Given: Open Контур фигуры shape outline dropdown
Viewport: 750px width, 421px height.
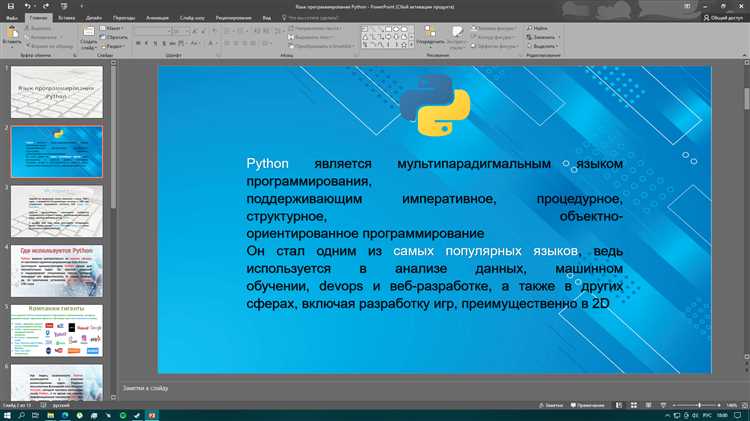Looking at the screenshot, I should pyautogui.click(x=493, y=37).
